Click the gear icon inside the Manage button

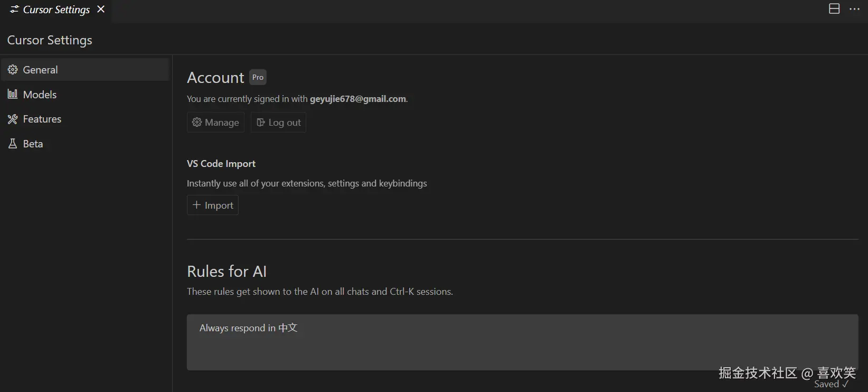point(197,122)
